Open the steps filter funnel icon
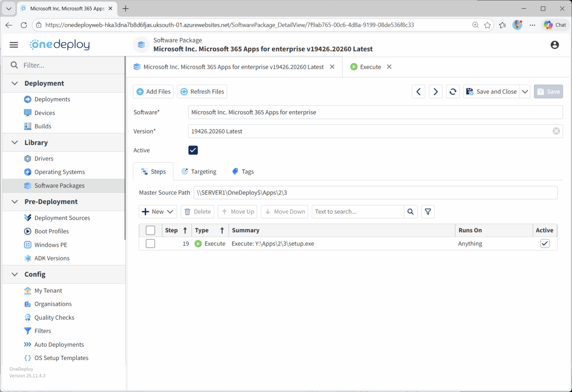 point(428,212)
